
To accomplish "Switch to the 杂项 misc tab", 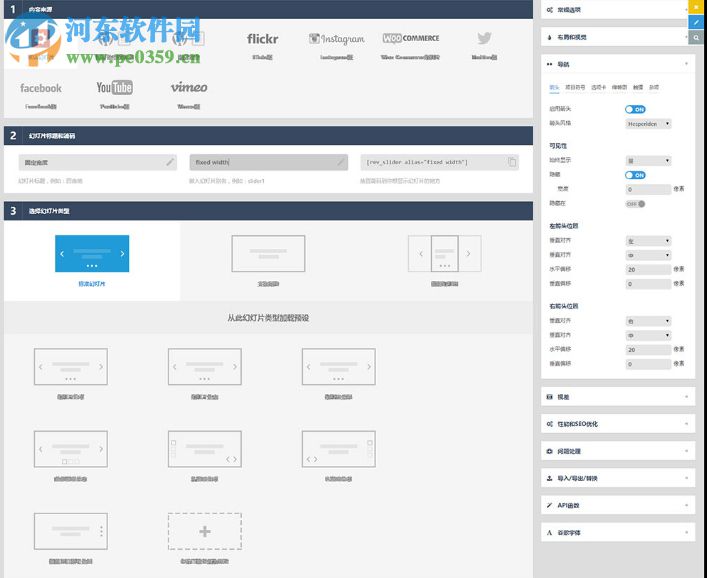I will 654,87.
